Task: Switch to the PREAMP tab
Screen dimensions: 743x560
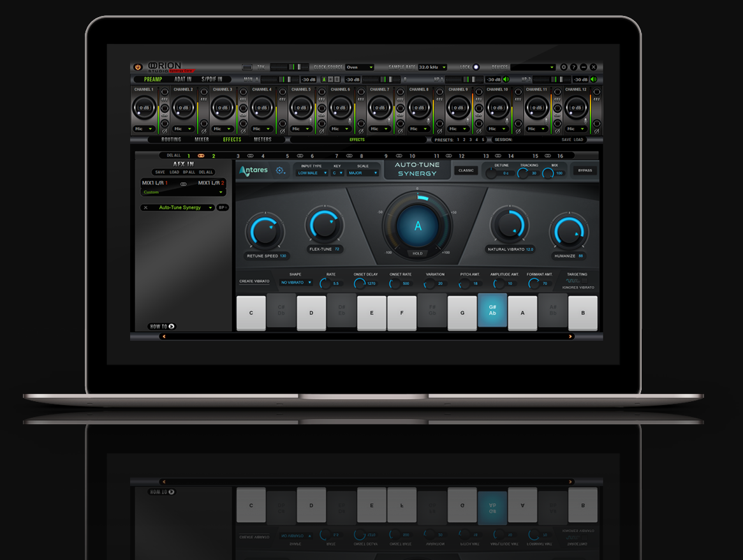Action: tap(153, 79)
